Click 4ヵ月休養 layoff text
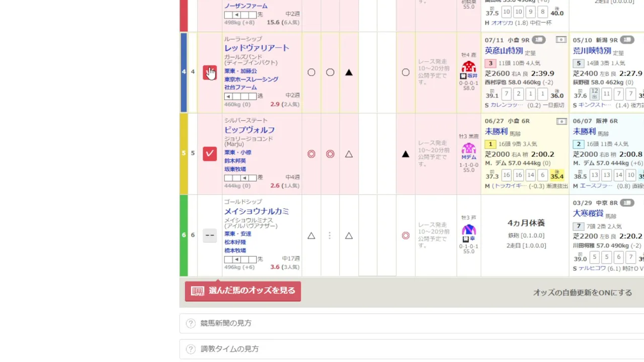This screenshot has height=362, width=644. pos(526,223)
